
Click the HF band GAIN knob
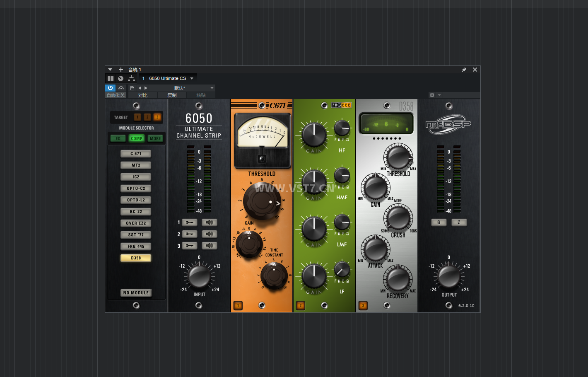pyautogui.click(x=314, y=135)
